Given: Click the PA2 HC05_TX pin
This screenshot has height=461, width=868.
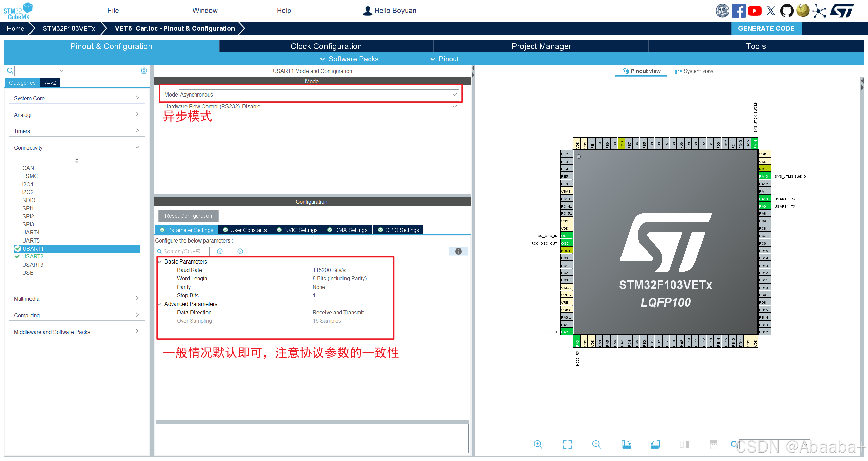Looking at the screenshot, I should coord(567,332).
